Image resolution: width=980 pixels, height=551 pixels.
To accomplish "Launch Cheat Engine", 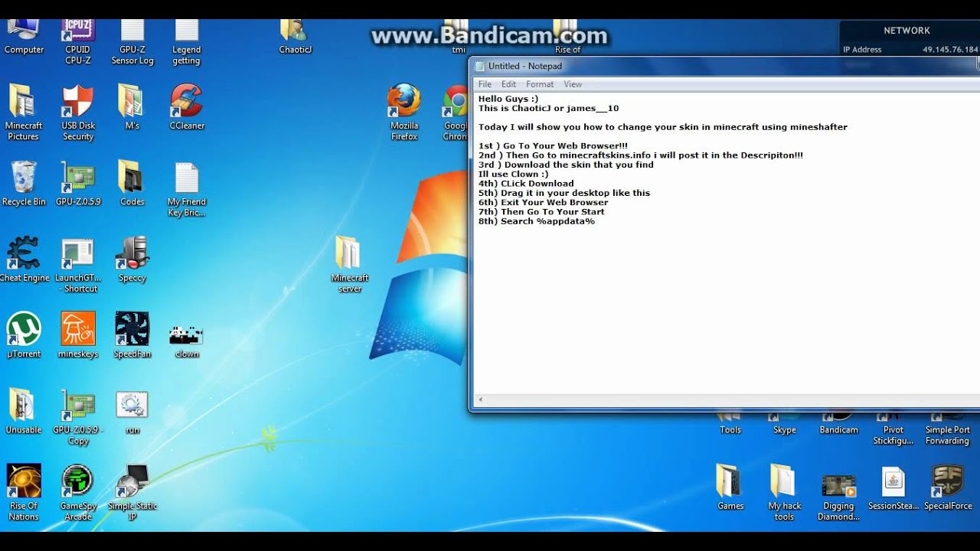I will (x=24, y=259).
